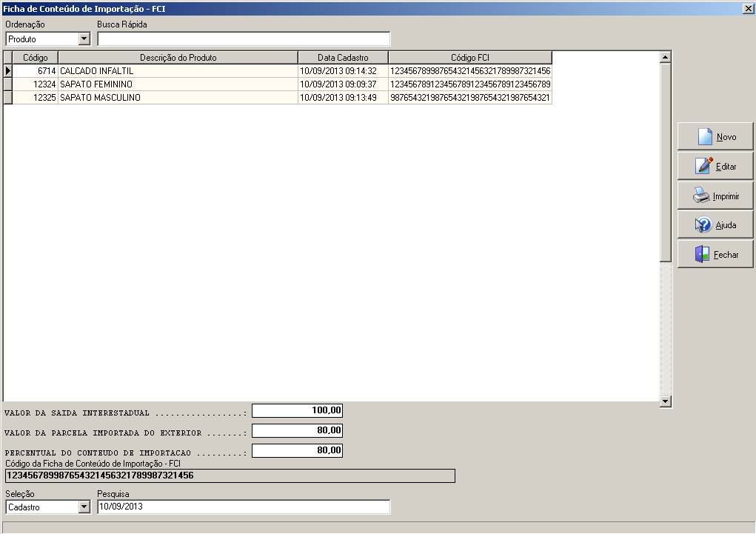Click the Data Cadastro column header

(x=343, y=58)
